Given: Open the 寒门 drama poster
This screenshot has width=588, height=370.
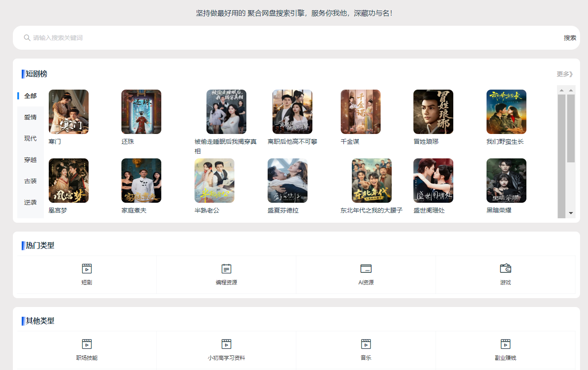Looking at the screenshot, I should pos(69,112).
